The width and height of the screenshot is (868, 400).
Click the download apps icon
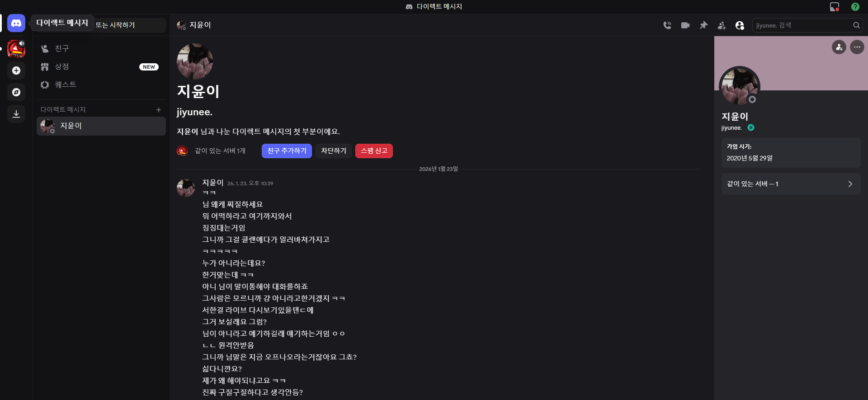click(16, 114)
